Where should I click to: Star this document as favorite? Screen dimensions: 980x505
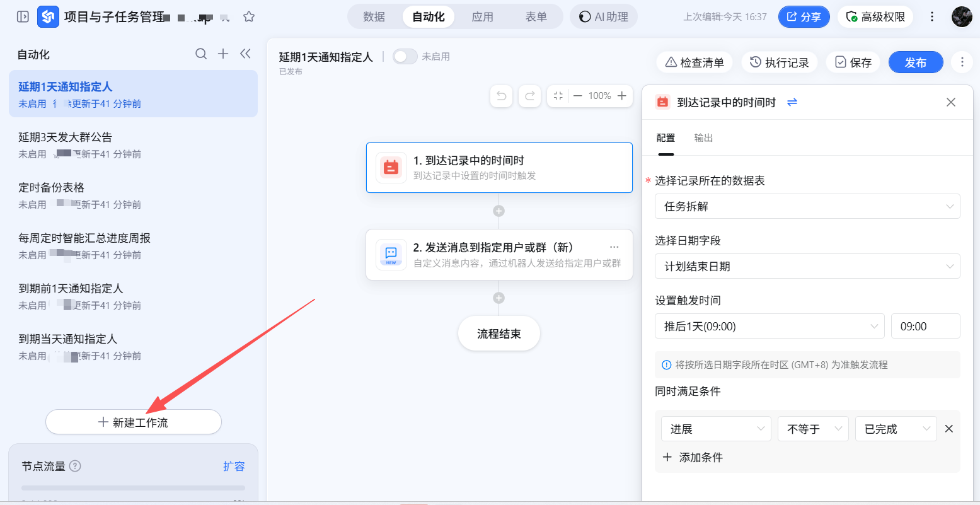tap(249, 17)
